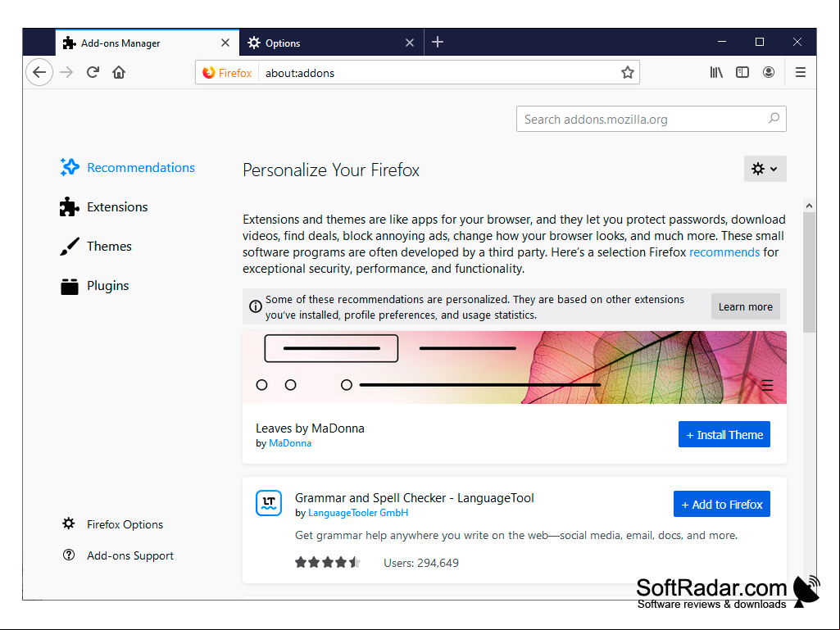The width and height of the screenshot is (840, 630).
Task: Open the MaDonna author link
Action: pos(290,443)
